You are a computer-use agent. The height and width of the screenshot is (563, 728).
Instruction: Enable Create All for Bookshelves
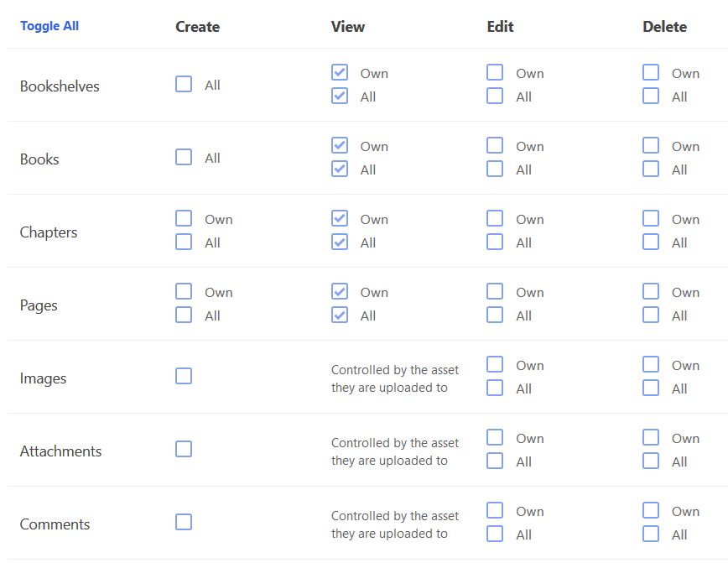click(184, 84)
